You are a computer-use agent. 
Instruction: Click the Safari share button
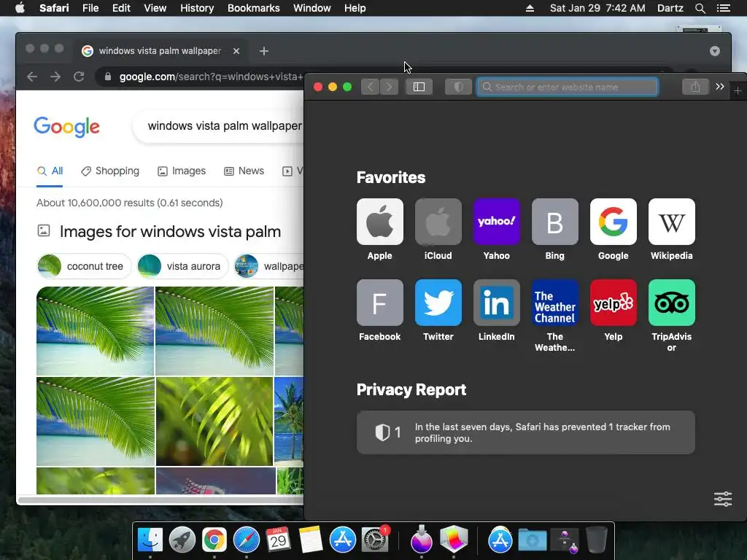pyautogui.click(x=695, y=87)
